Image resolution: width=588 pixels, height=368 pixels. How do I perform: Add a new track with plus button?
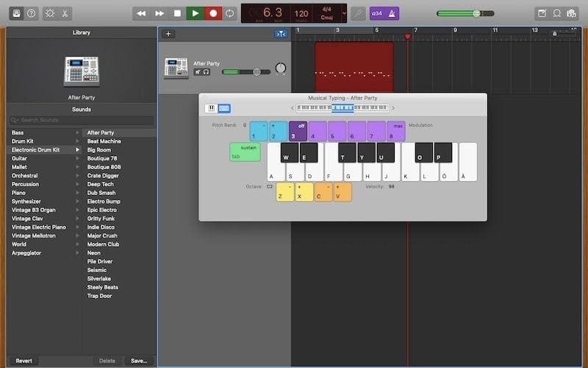[168, 34]
